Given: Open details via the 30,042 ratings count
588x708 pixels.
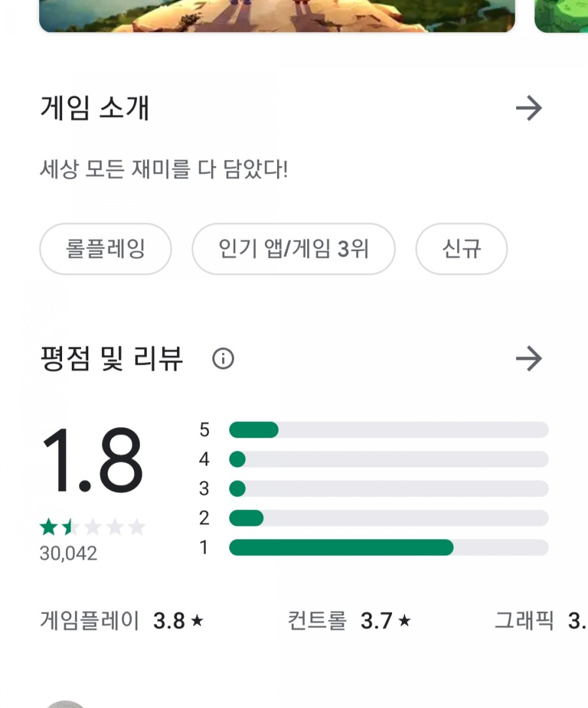Looking at the screenshot, I should click(69, 554).
